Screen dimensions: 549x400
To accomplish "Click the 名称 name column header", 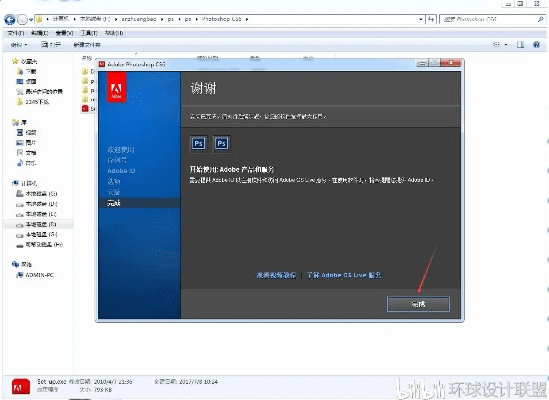I will (87, 58).
